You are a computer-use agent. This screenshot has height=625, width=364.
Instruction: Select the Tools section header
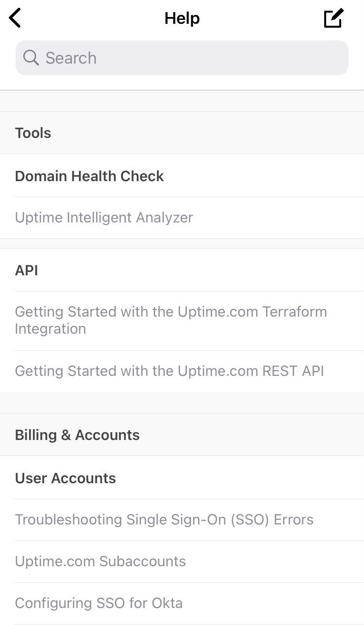pos(182,133)
